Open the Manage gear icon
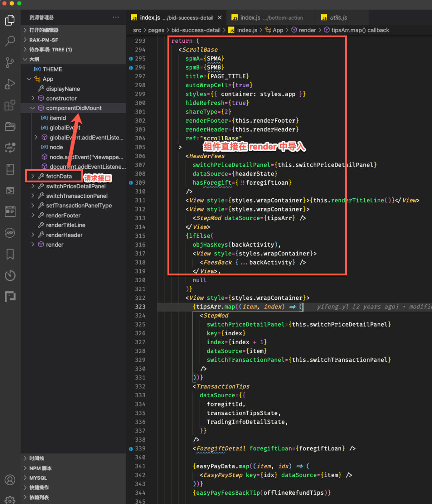Screen dimensions: 432x504 (x=10, y=500)
